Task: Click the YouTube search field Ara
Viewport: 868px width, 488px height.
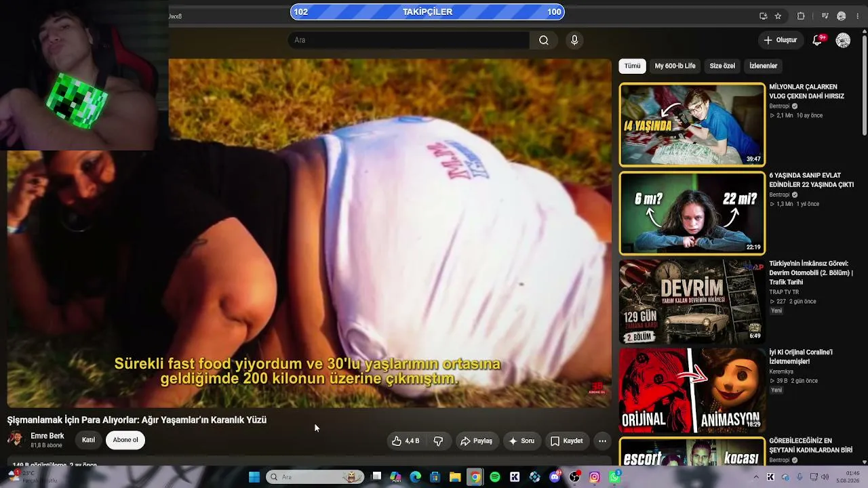Action: tap(409, 40)
